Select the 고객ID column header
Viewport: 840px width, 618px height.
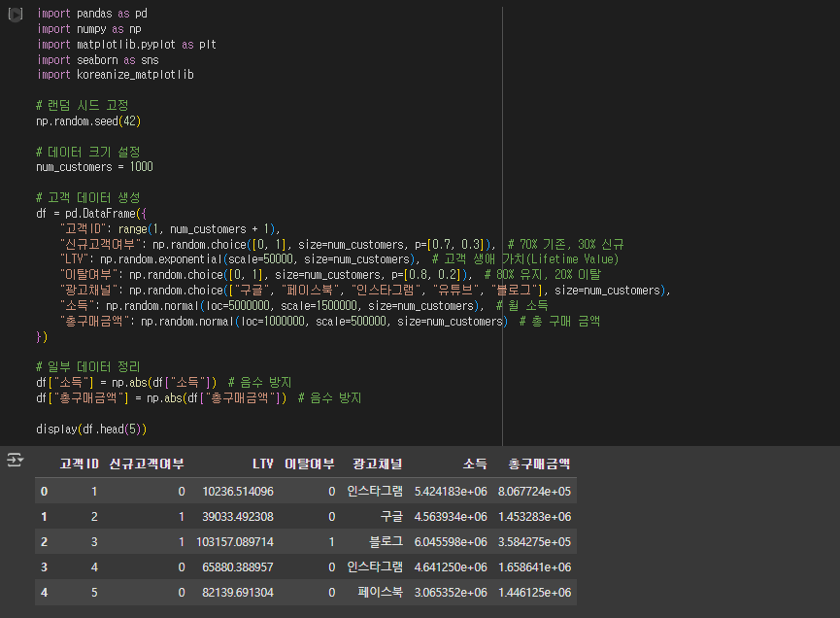click(x=80, y=463)
